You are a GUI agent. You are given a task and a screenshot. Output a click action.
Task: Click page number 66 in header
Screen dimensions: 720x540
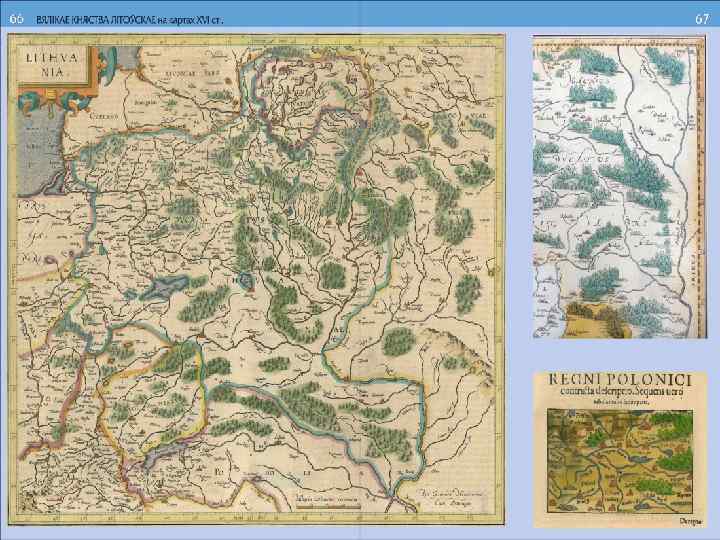tap(17, 19)
